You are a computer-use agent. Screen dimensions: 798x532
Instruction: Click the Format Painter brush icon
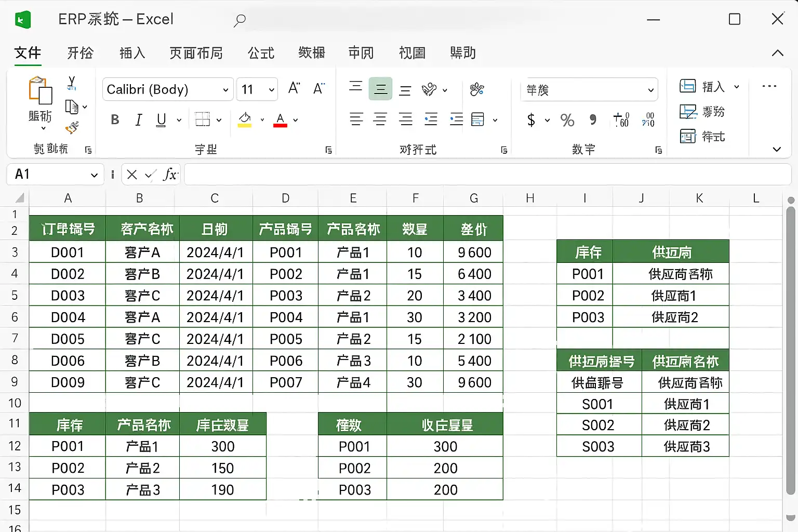pyautogui.click(x=72, y=128)
